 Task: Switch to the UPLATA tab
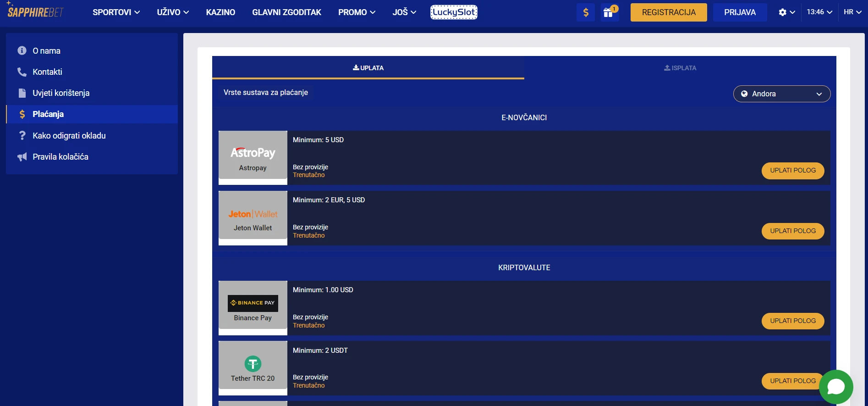(368, 68)
